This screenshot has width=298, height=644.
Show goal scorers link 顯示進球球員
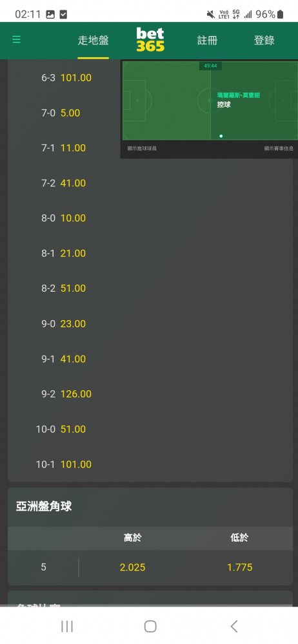pyautogui.click(x=142, y=149)
